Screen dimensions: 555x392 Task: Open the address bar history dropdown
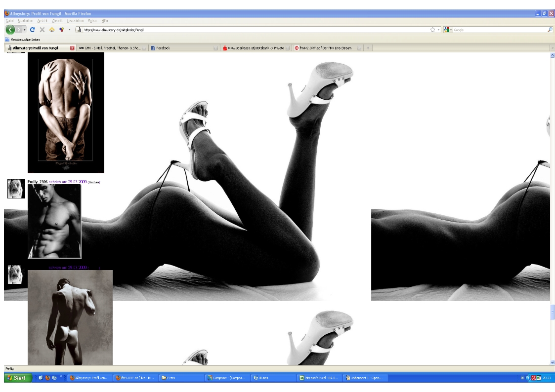438,30
